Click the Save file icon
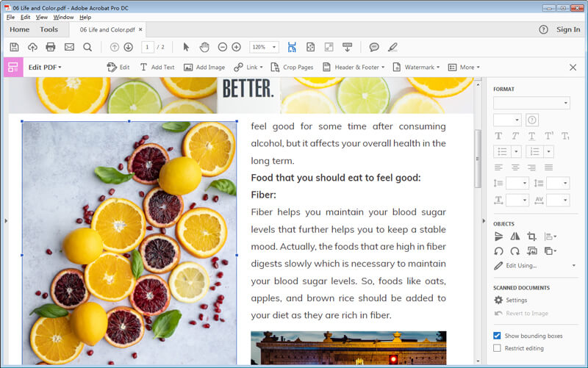 coord(14,47)
